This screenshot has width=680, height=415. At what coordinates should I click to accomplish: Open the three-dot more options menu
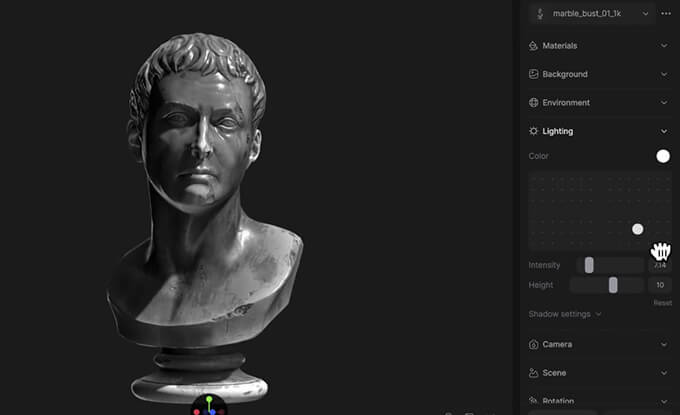[666, 13]
